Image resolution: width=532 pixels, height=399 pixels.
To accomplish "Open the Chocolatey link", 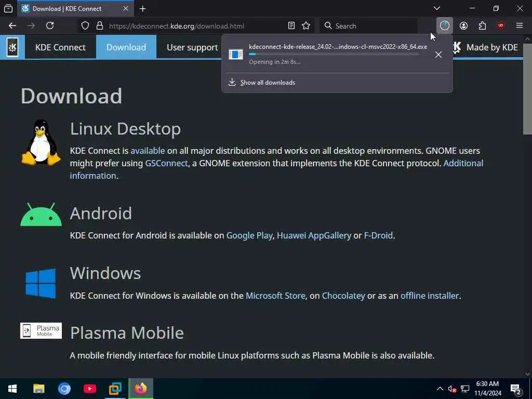I will coord(343,296).
